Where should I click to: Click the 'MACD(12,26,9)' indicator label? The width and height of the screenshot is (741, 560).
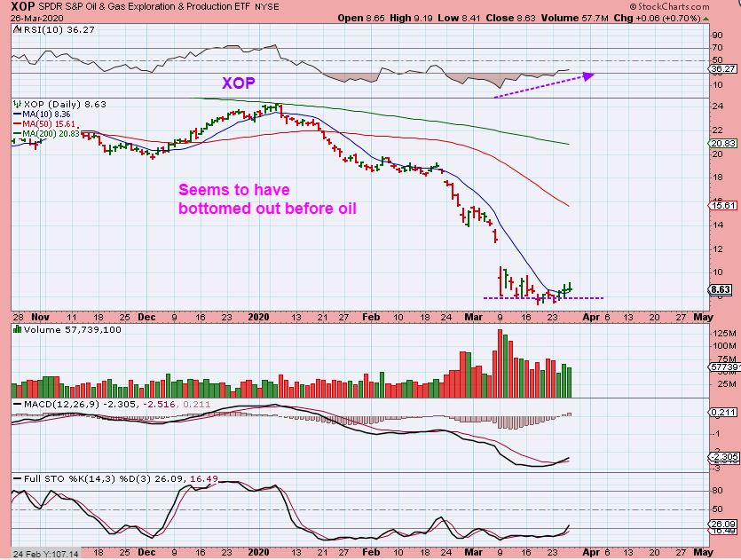coord(61,405)
